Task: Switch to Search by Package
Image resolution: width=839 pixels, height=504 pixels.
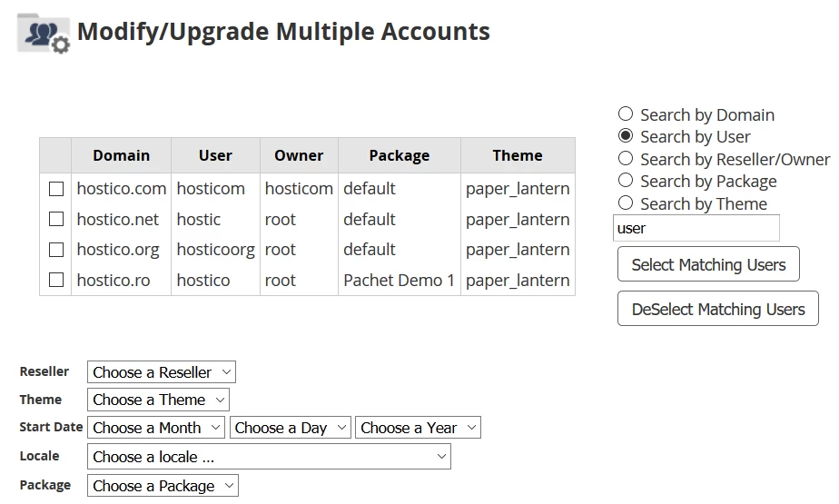Action: (626, 181)
